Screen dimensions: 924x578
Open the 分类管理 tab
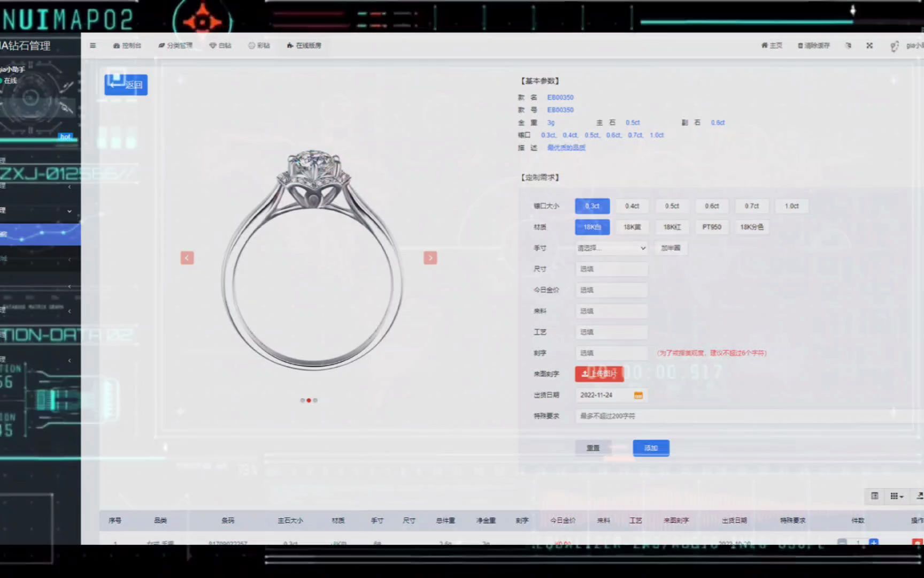175,45
